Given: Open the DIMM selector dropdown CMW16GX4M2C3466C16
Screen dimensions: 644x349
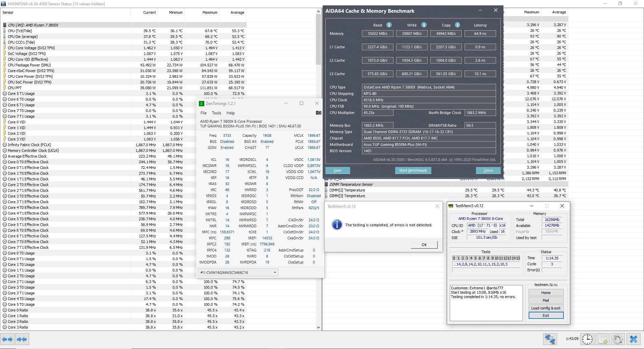Looking at the screenshot, I should [238, 273].
